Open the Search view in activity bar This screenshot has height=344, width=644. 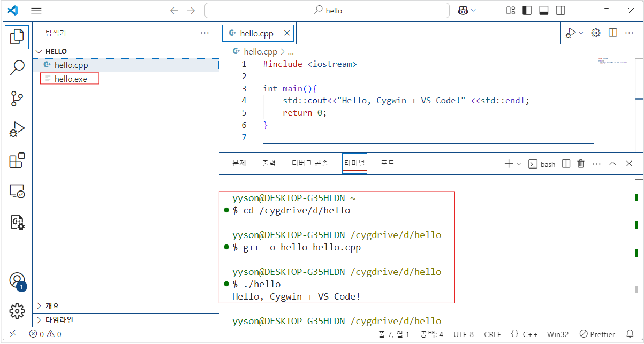(17, 67)
